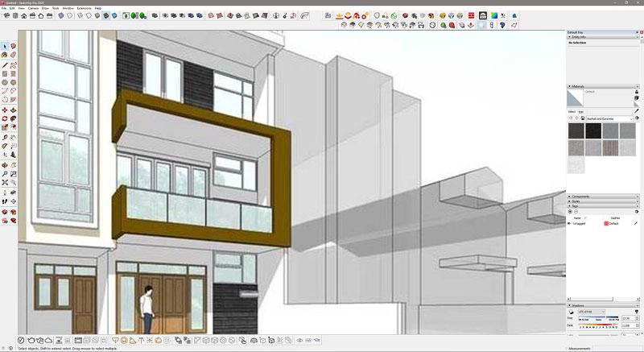
Task: Click the yellow cube solid tools icon
Action: pos(443,15)
